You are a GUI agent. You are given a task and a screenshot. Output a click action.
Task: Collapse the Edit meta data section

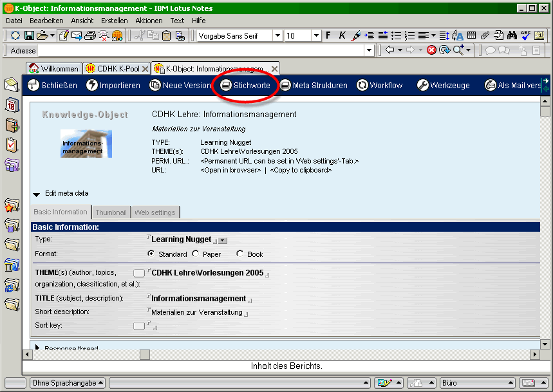36,194
